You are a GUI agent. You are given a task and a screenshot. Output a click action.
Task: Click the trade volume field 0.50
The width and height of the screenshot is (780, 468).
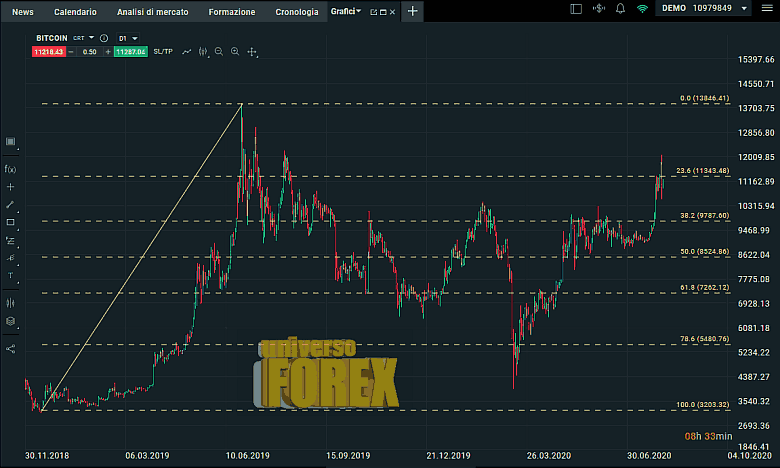click(89, 51)
